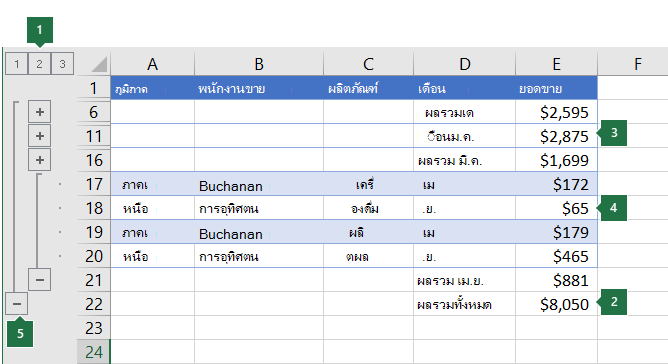This screenshot has width=668, height=364.
Task: Click product cell in row 20
Action: click(368, 256)
